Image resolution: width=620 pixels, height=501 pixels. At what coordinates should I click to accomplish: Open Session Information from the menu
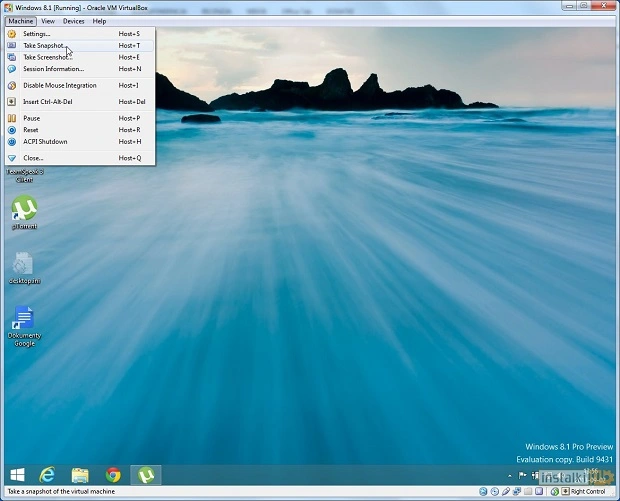(x=80, y=69)
